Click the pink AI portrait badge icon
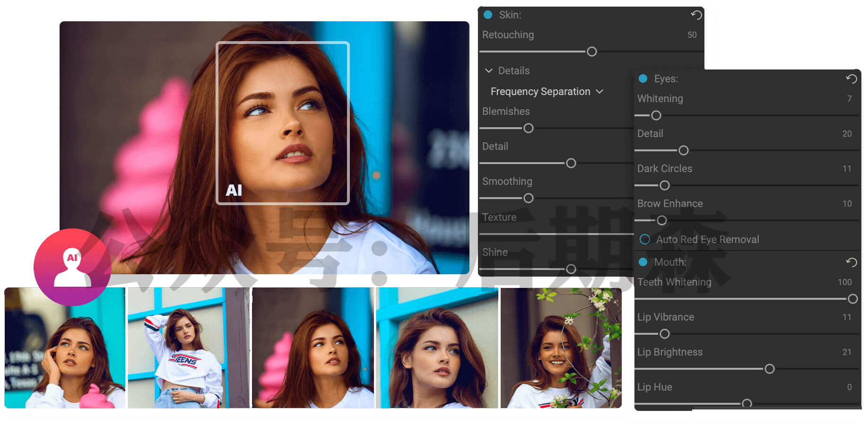This screenshot has height=426, width=868. [72, 267]
